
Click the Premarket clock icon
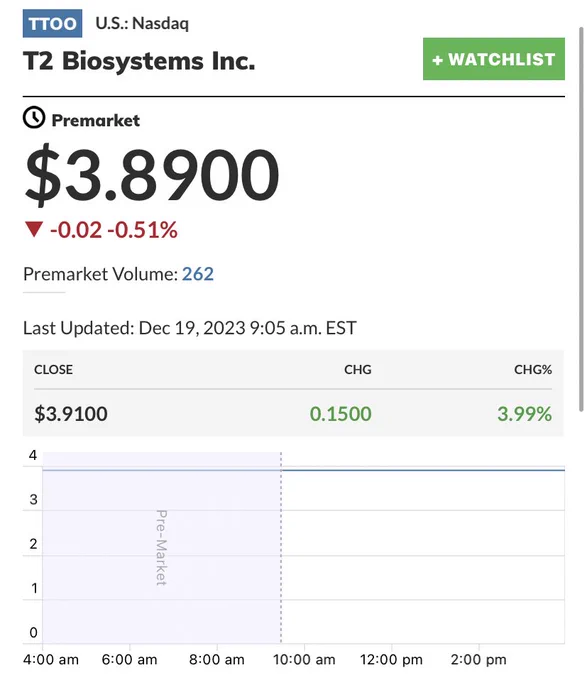(34, 118)
